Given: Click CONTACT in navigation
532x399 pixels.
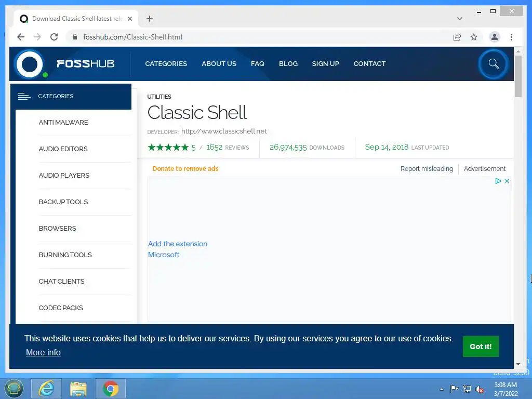Looking at the screenshot, I should 369,63.
